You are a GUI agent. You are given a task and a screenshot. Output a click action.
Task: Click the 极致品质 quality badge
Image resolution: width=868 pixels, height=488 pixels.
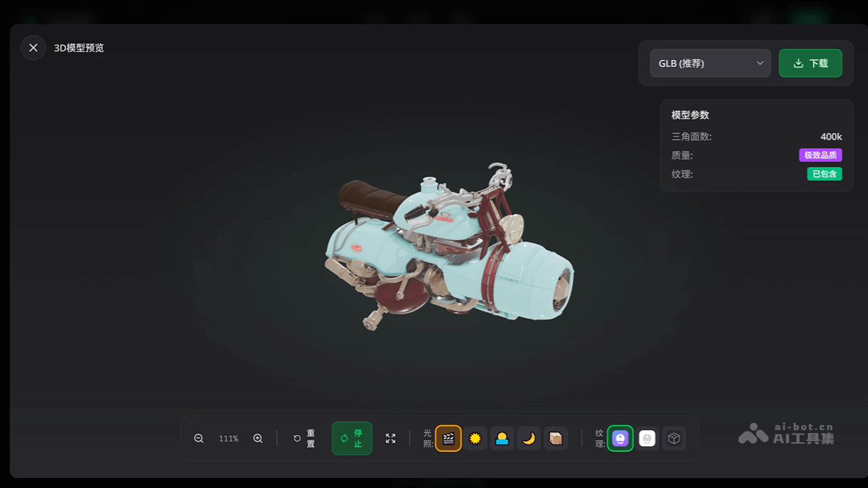click(820, 155)
